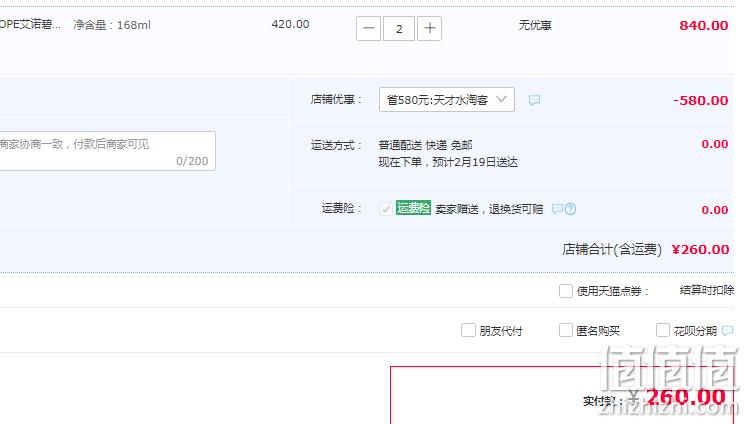Click the delivery estimate 预计2月19日送达 text
Screen dimensions: 748x424
[475, 162]
